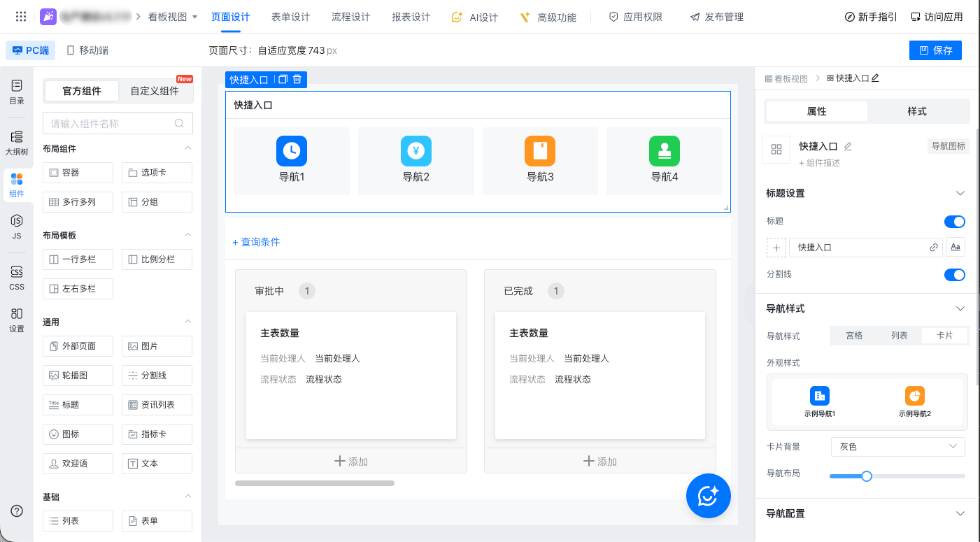The height and width of the screenshot is (542, 980).
Task: Select the 示例导航2 appearance style
Action: 915,402
